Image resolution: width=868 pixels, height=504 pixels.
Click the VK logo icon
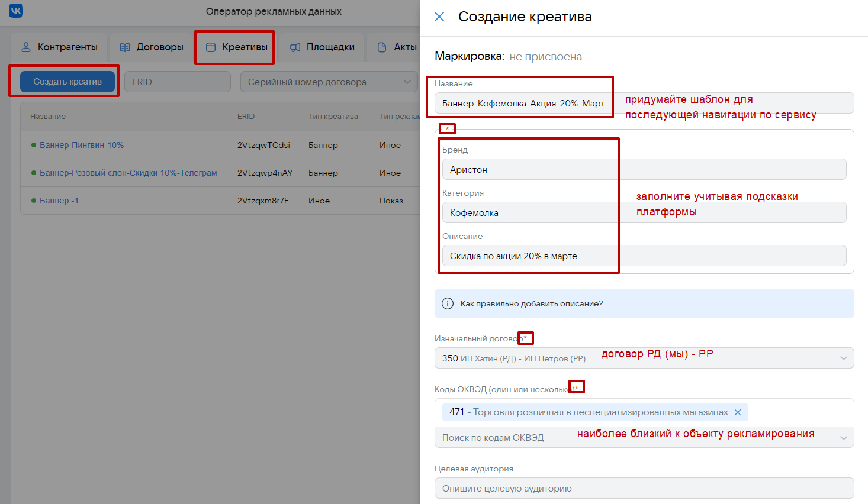[16, 11]
